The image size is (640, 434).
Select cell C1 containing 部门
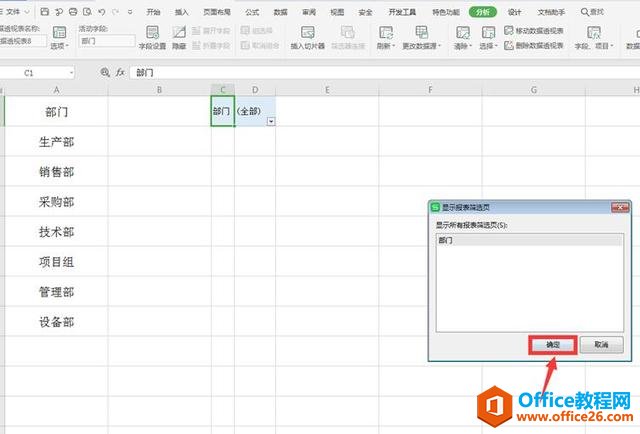(223, 111)
